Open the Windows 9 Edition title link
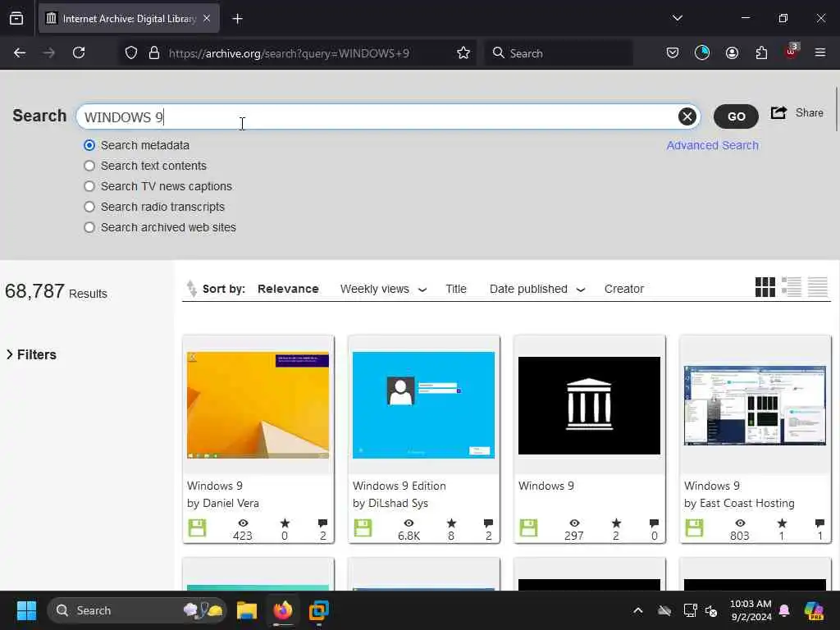The width and height of the screenshot is (840, 630). pyautogui.click(x=399, y=486)
